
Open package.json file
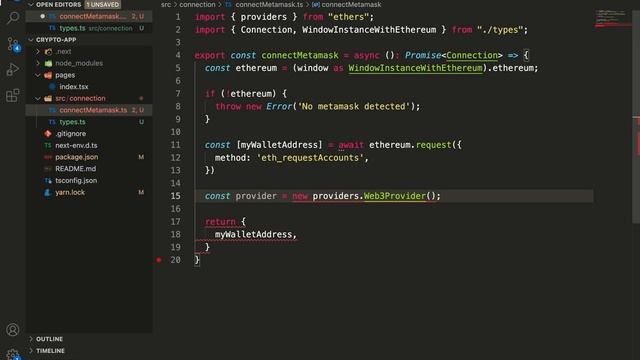click(x=89, y=157)
